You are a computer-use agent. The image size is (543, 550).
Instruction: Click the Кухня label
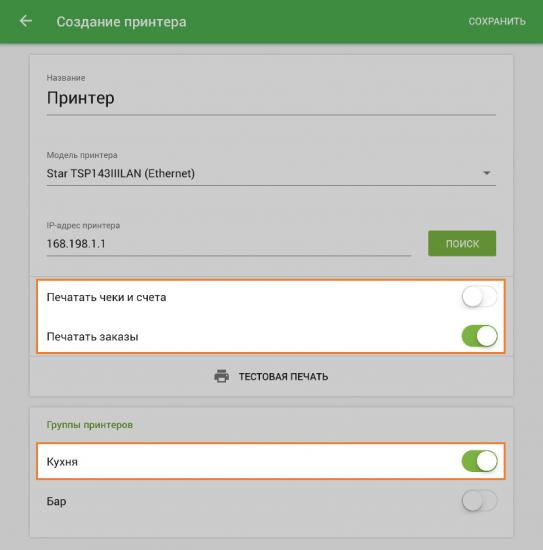[x=62, y=462]
